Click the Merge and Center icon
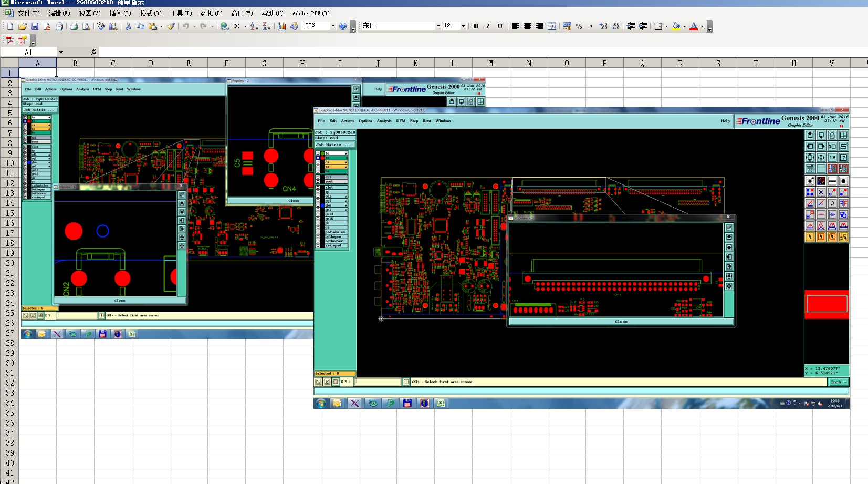The width and height of the screenshot is (868, 484). (x=552, y=26)
